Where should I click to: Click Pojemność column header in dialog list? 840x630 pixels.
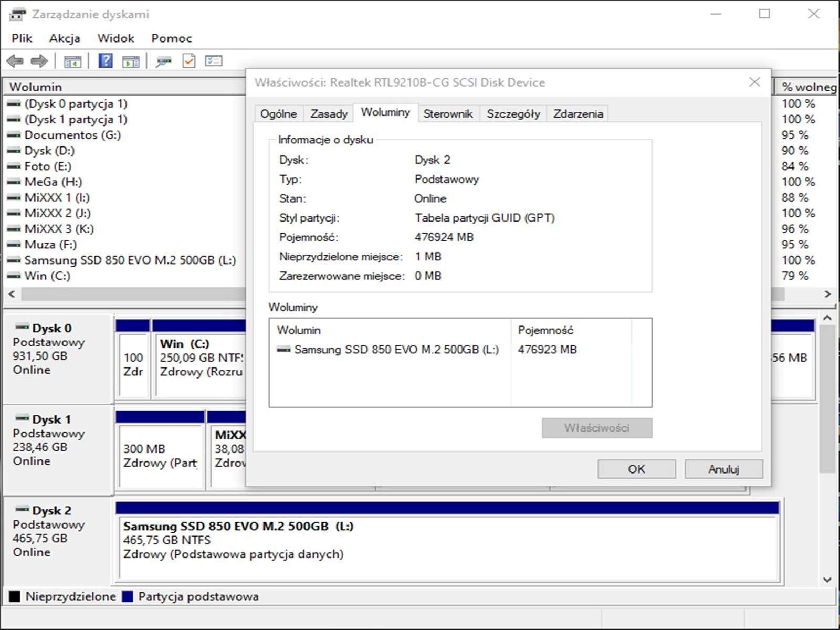tap(571, 330)
